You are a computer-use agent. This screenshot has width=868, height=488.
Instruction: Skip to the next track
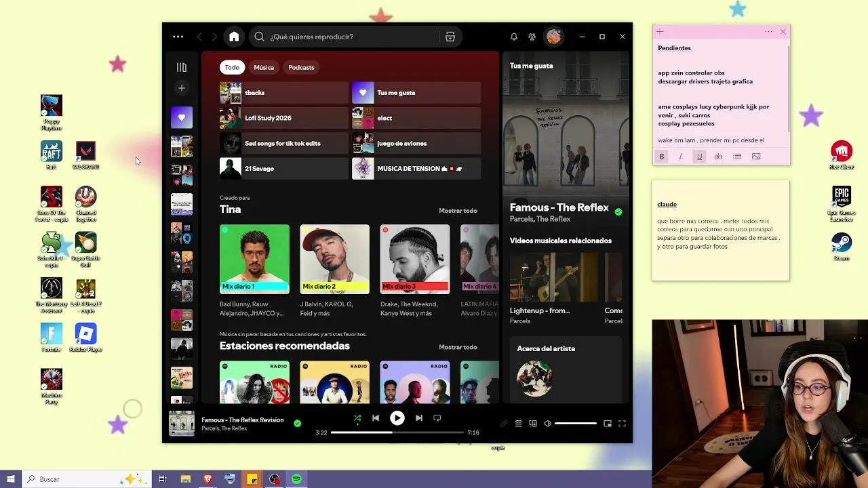419,418
